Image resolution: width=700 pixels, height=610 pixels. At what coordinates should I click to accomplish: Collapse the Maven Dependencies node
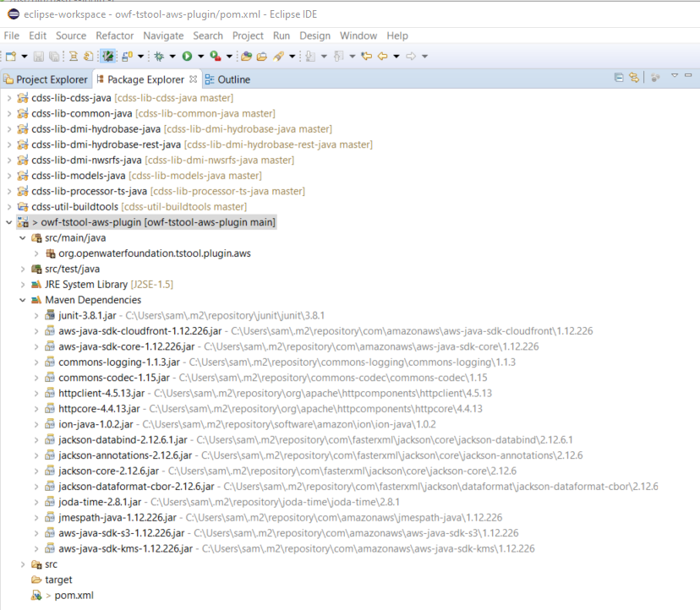tap(23, 300)
